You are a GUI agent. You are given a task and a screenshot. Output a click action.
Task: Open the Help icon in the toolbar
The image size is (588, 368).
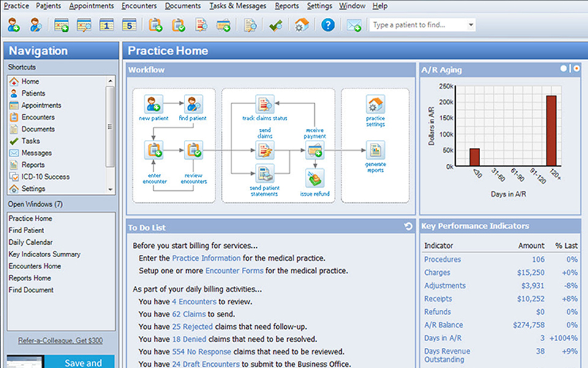click(x=326, y=25)
